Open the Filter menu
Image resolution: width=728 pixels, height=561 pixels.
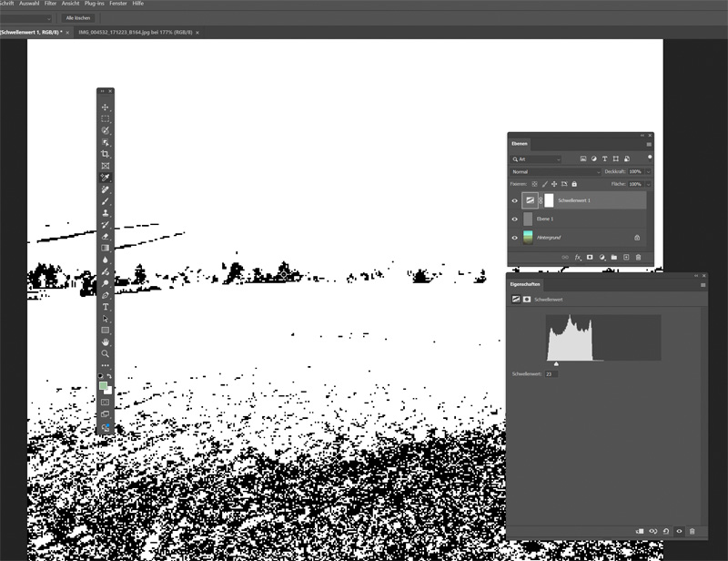point(50,4)
